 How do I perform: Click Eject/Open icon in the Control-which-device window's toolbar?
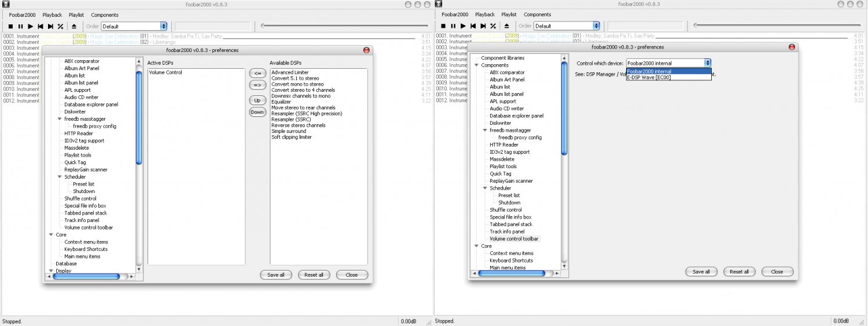point(506,26)
